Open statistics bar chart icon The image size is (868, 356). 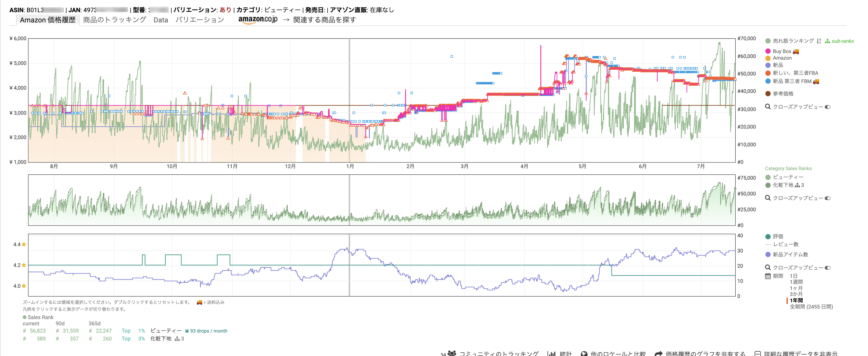551,353
